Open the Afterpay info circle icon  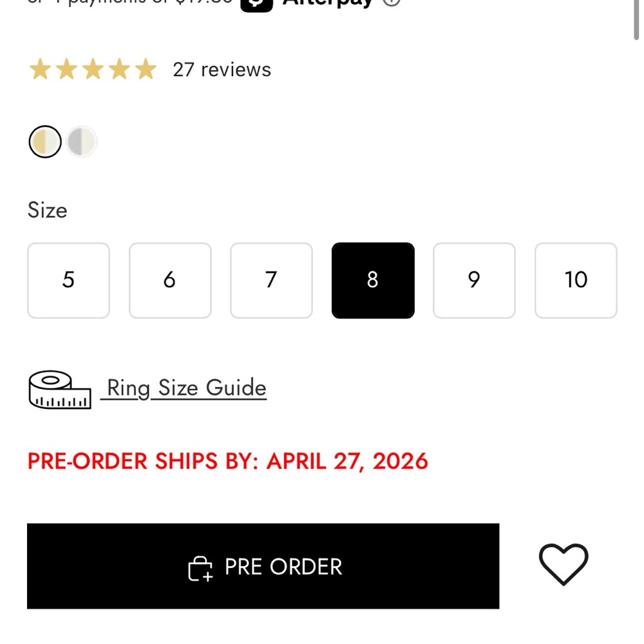coord(392,2)
